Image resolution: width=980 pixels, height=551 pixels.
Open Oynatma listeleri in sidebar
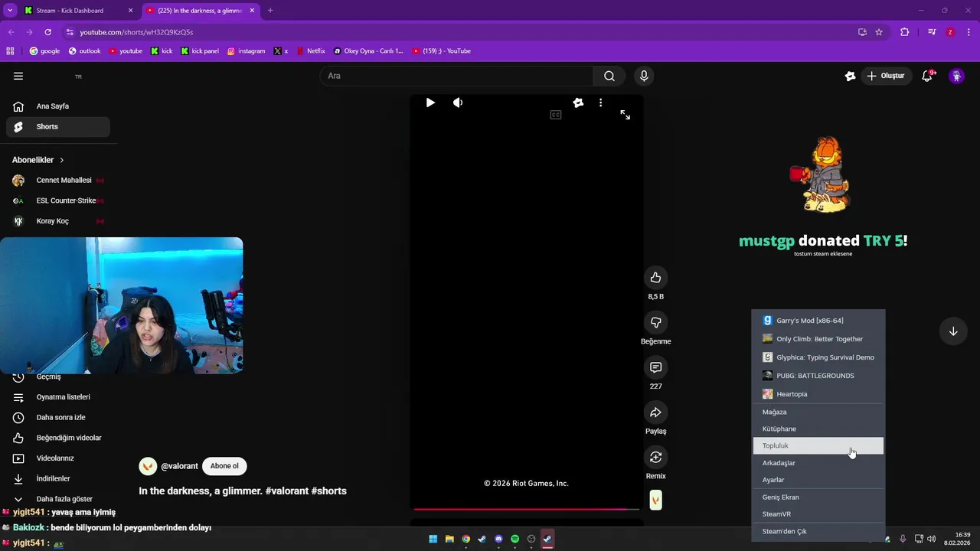(x=58, y=397)
